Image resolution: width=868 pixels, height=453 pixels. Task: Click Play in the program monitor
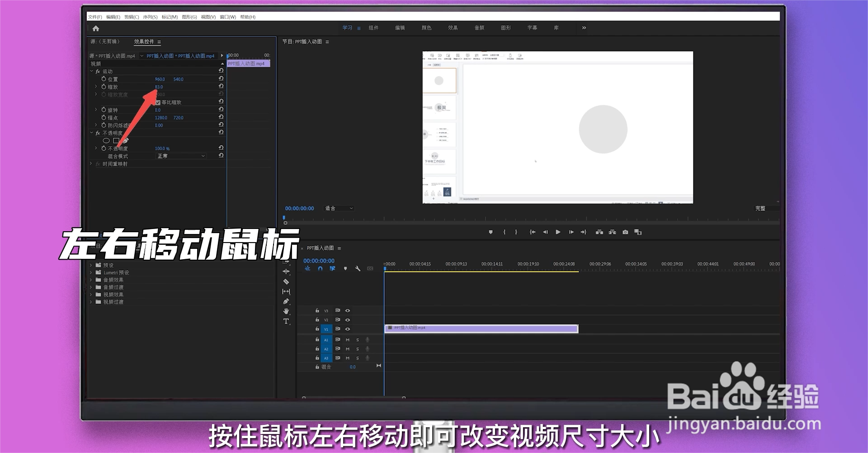click(x=558, y=232)
